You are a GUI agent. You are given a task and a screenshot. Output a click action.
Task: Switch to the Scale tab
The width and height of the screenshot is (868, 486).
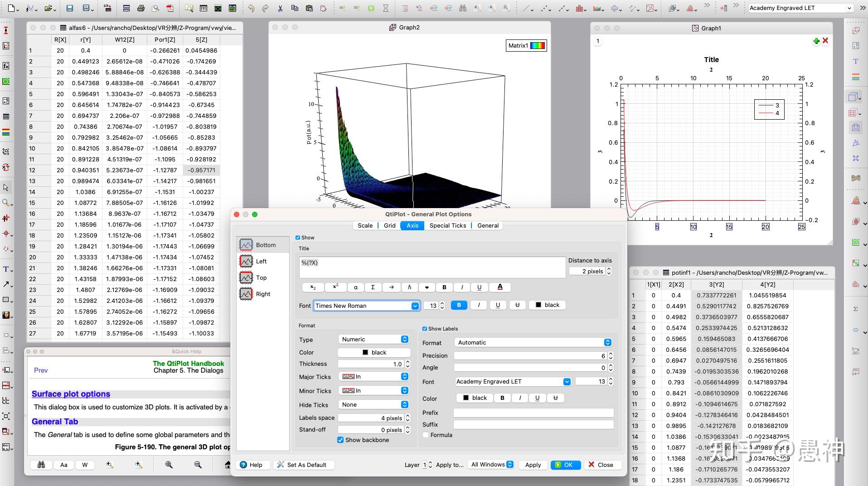pyautogui.click(x=365, y=225)
